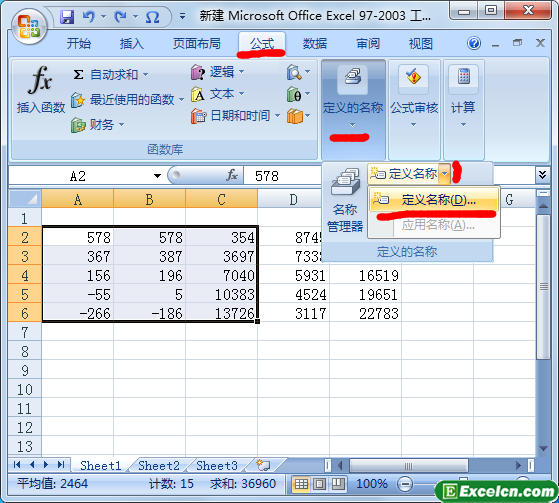Screen dimensions: 559x503
Task: Expand the Formula Auditing group arrow
Action: pos(414,125)
